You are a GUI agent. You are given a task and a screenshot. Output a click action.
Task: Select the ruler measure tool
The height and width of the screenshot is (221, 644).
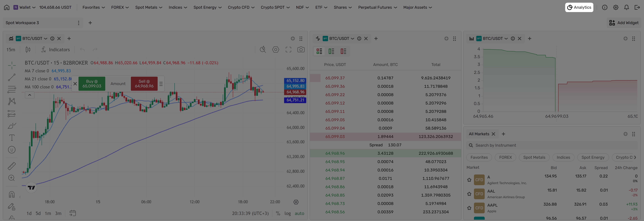(12, 166)
